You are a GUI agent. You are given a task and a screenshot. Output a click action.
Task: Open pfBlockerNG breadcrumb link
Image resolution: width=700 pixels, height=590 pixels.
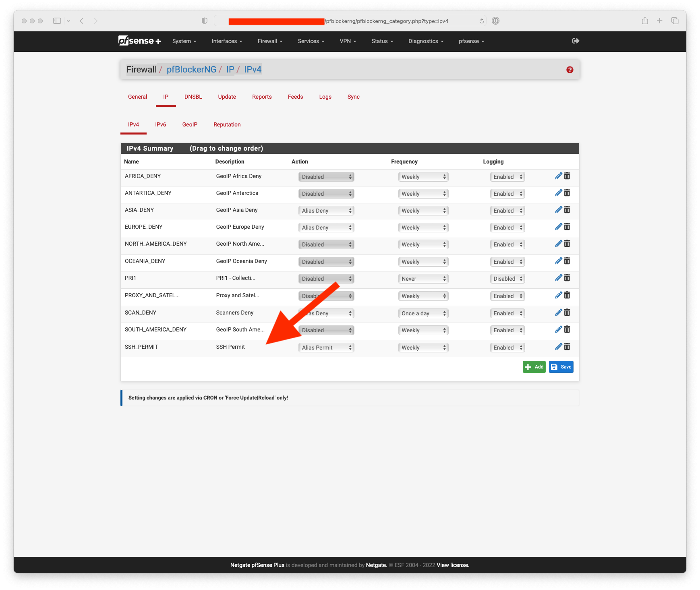point(191,69)
